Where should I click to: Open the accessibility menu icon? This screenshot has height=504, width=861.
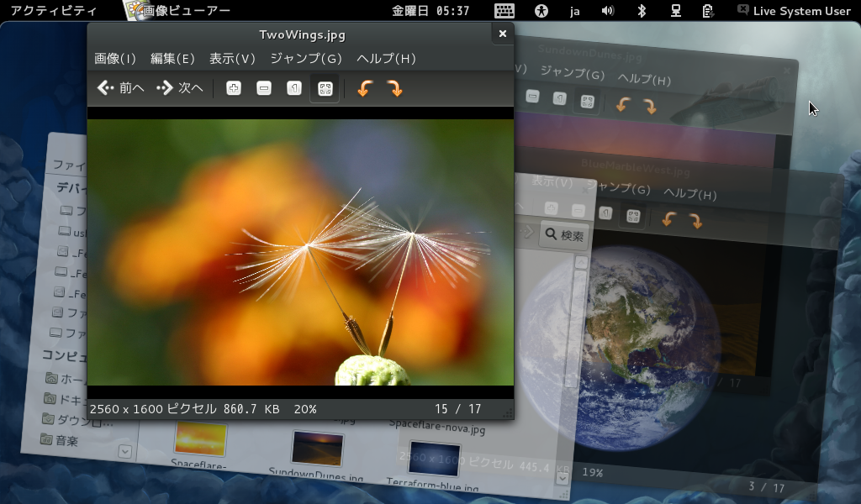click(541, 10)
